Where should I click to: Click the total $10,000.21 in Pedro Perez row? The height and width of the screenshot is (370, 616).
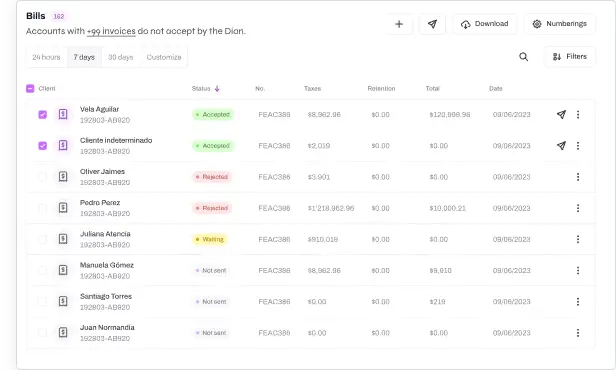click(447, 208)
